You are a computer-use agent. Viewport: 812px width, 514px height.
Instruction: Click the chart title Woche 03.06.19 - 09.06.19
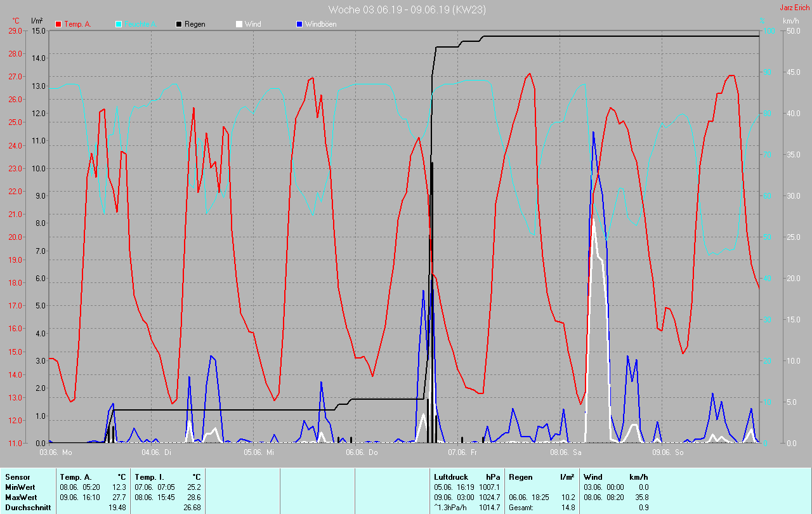407,10
